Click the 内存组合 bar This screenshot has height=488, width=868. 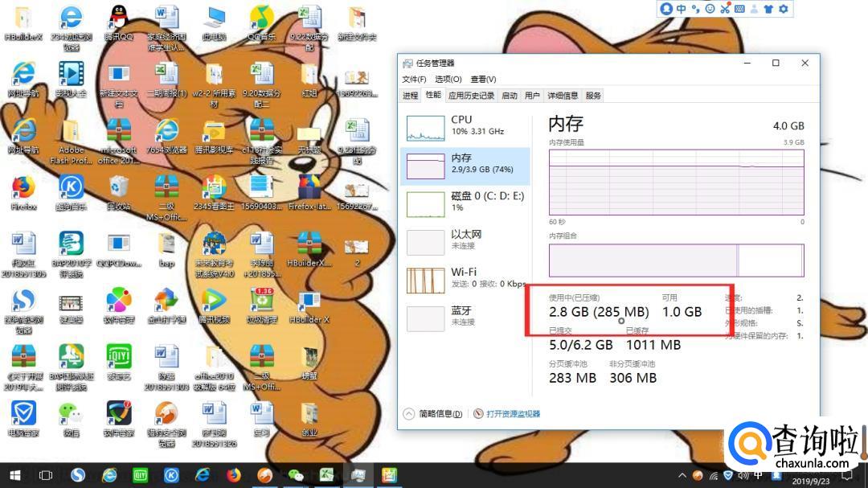pos(676,260)
